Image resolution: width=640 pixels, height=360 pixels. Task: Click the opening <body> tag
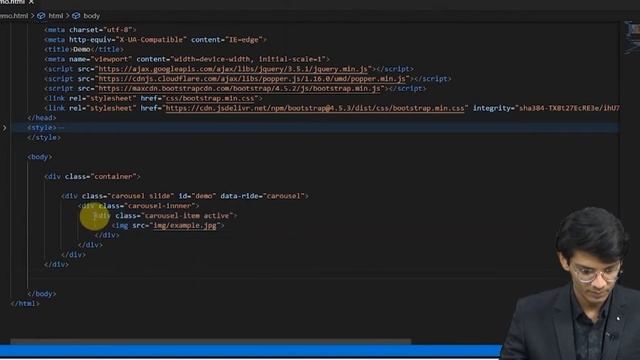pos(40,157)
